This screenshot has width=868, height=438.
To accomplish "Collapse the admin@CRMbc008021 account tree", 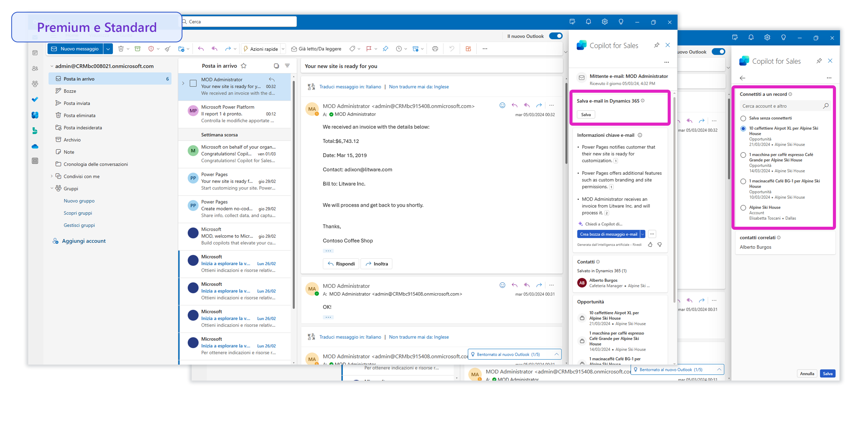I will (x=52, y=66).
